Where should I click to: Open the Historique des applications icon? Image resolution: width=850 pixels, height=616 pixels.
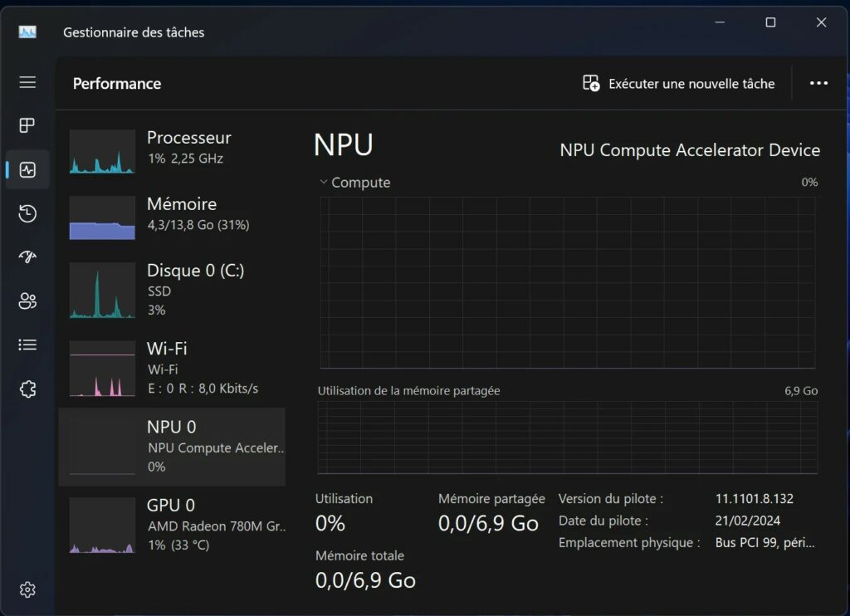(27, 213)
